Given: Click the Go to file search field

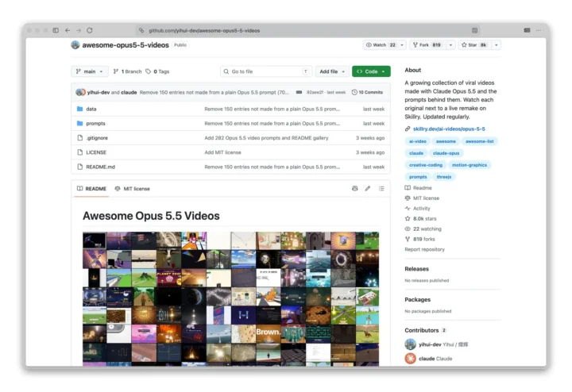Looking at the screenshot, I should click(266, 71).
